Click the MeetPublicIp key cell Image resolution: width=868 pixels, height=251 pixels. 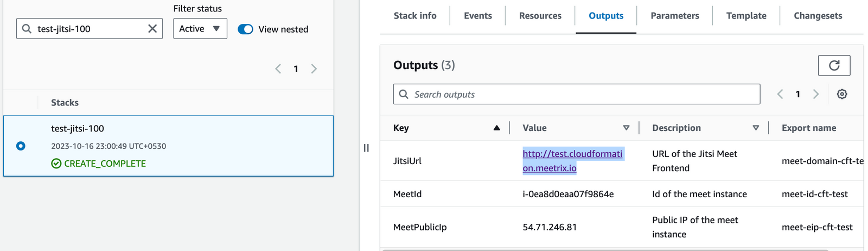click(420, 227)
